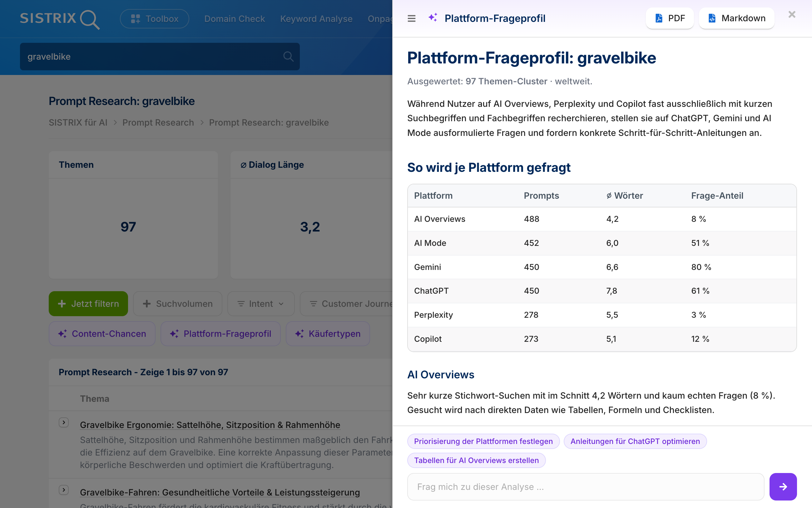
Task: Click the Jetzt filtern button
Action: coord(88,304)
